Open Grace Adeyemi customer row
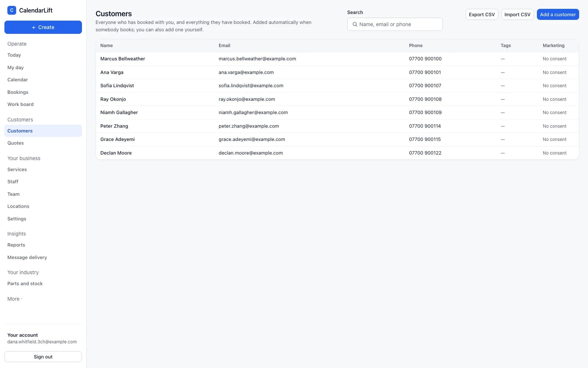The image size is (588, 368). pos(337,139)
